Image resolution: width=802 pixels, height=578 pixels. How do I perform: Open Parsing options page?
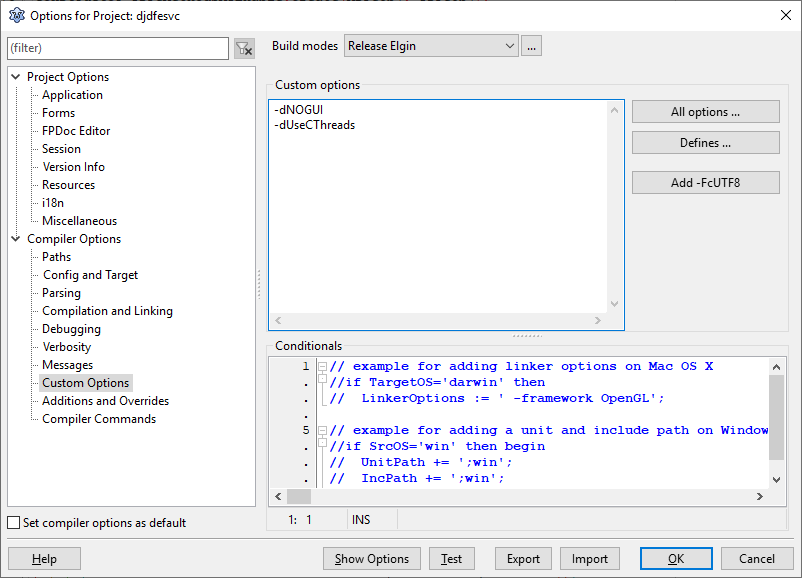point(61,293)
